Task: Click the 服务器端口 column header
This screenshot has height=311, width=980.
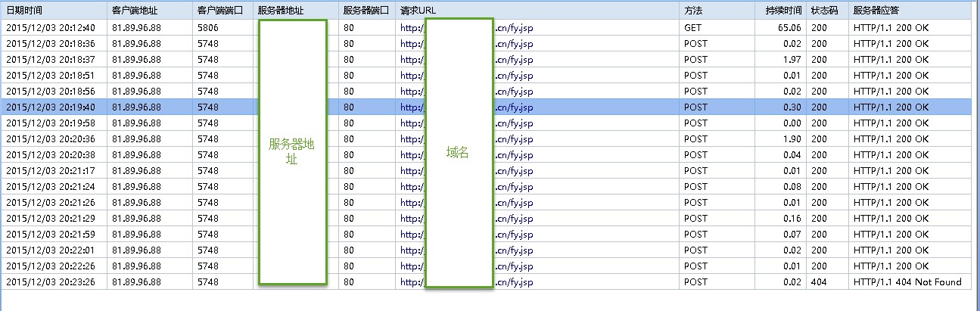Action: pos(366,11)
